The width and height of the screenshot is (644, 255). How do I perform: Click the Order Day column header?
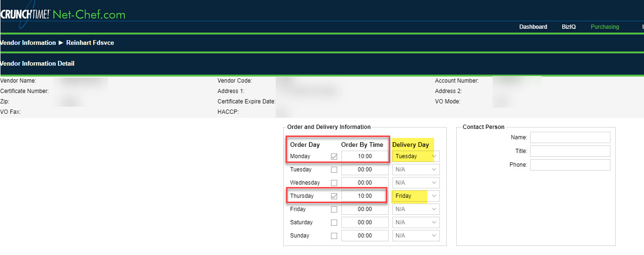click(x=305, y=144)
